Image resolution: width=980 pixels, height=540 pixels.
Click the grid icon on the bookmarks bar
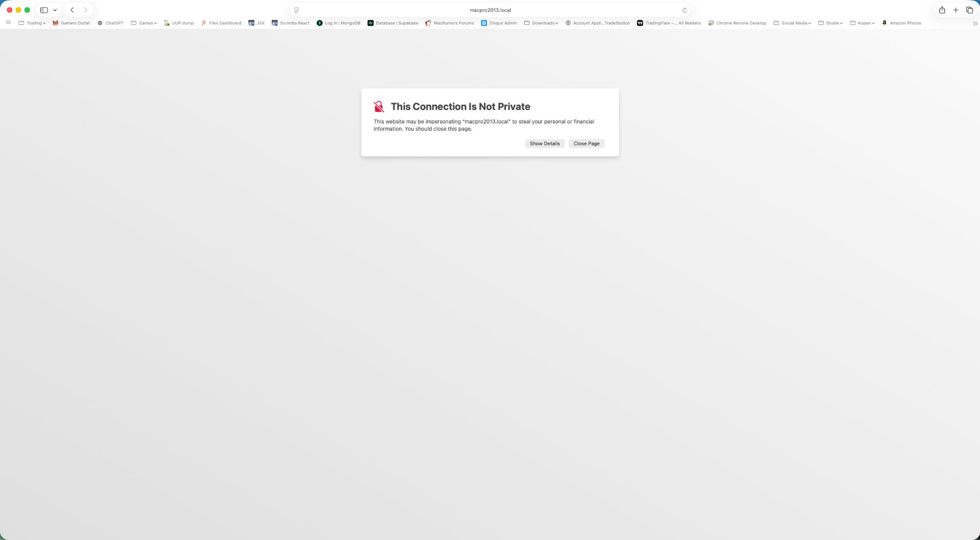pyautogui.click(x=8, y=23)
